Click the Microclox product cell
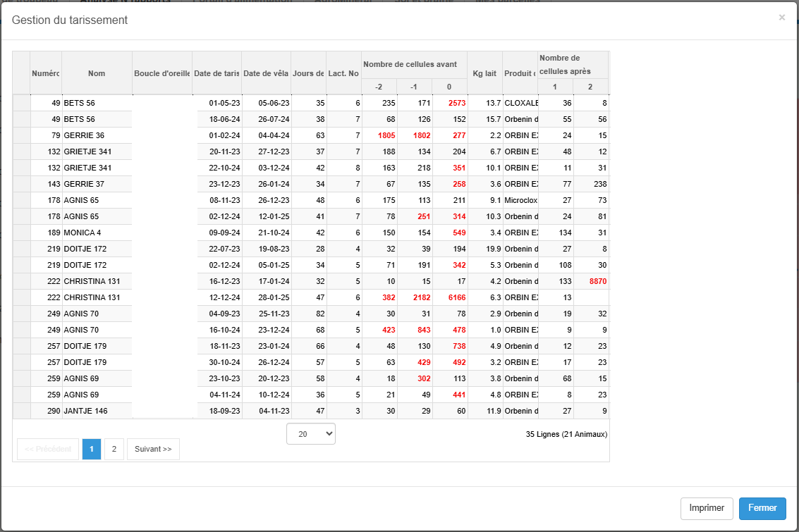The width and height of the screenshot is (799, 532). point(520,200)
